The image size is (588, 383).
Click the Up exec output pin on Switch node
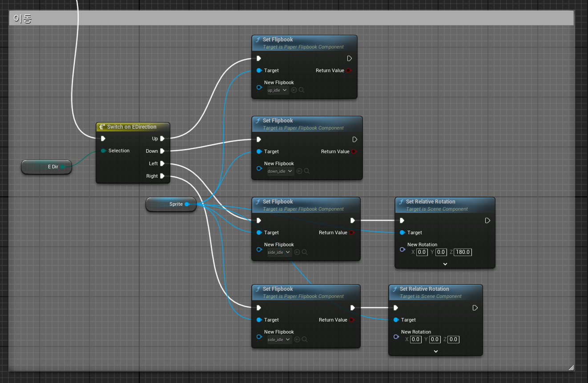(x=162, y=139)
